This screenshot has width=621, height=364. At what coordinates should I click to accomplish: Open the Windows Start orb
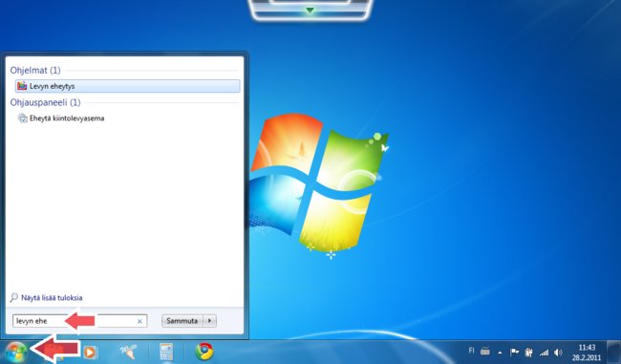[x=16, y=353]
